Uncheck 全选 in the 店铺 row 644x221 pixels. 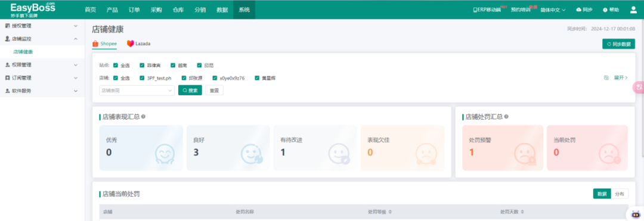point(116,78)
